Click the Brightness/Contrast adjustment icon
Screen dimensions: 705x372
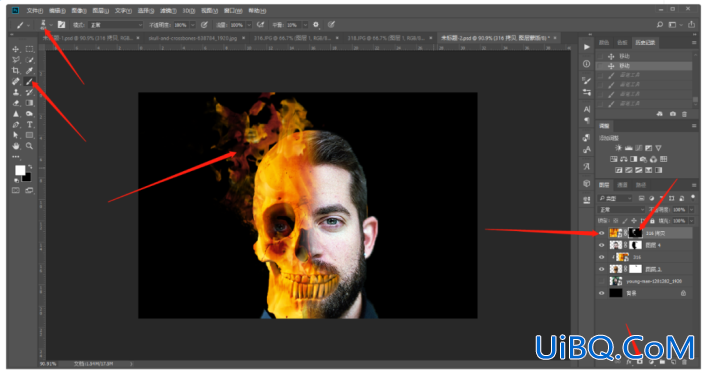pos(618,148)
